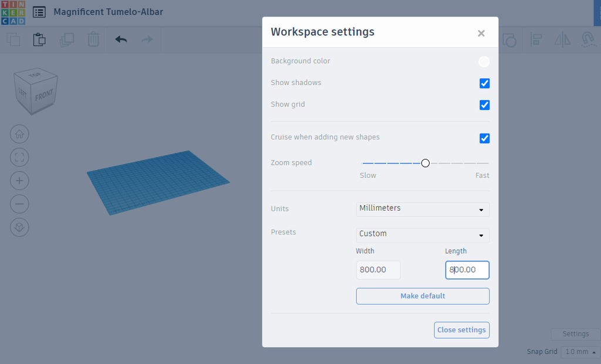Toggle the Show shadows checkbox
This screenshot has height=364, width=601.
pyautogui.click(x=484, y=83)
